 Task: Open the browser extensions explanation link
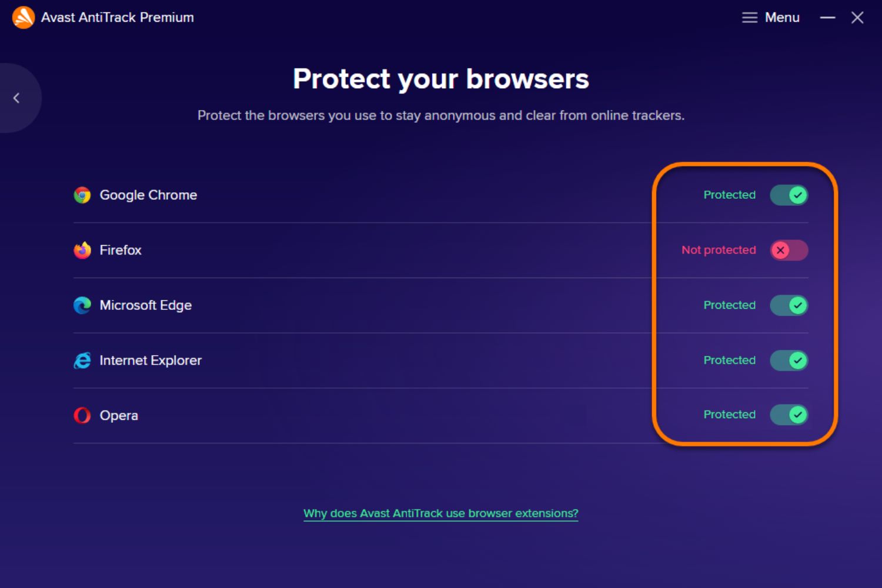(440, 513)
